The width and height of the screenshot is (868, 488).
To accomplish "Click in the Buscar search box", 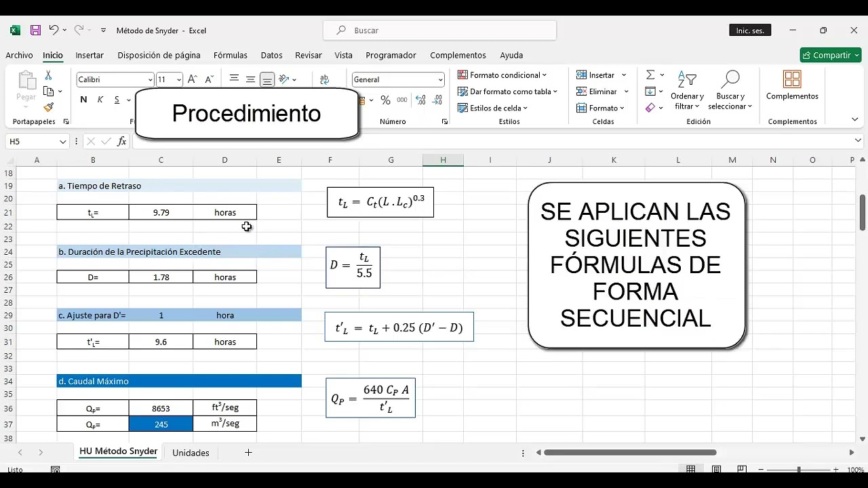I will [440, 30].
